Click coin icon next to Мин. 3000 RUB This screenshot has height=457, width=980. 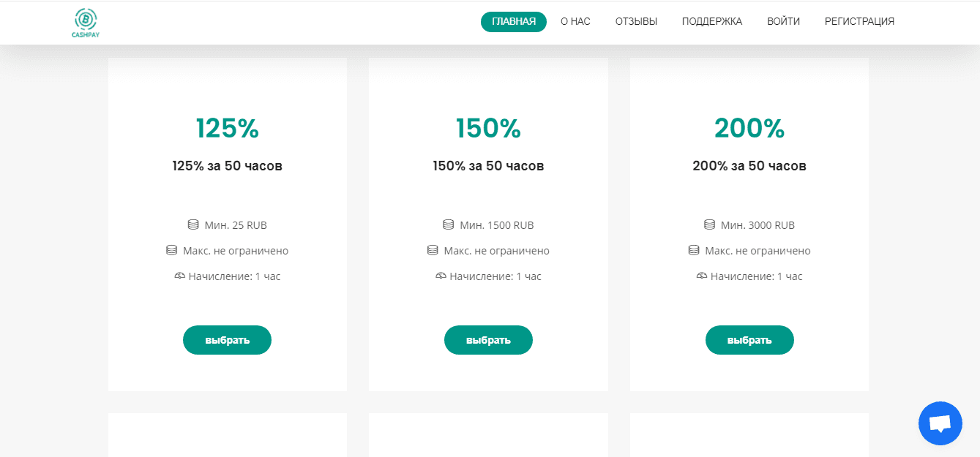pyautogui.click(x=709, y=225)
